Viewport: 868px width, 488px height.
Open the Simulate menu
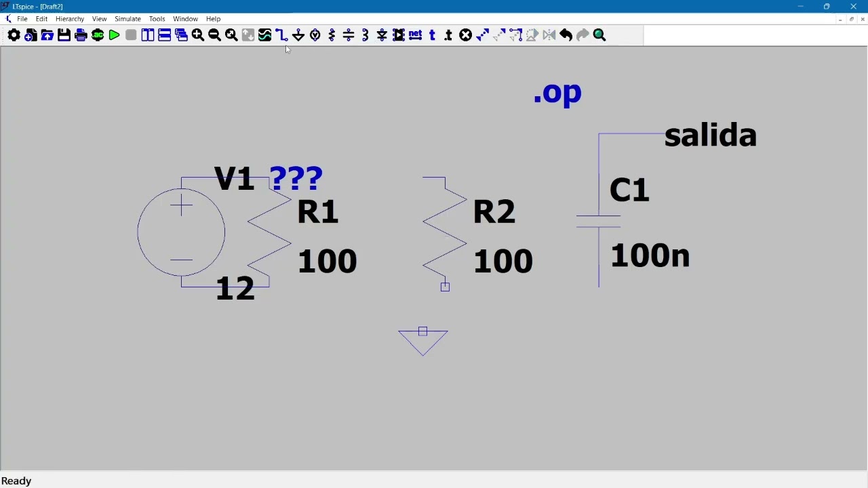click(127, 19)
